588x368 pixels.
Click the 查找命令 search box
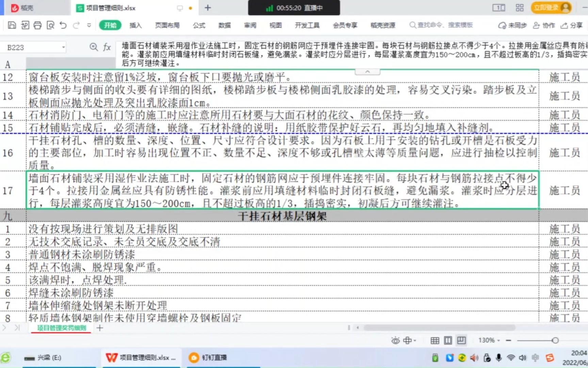441,25
